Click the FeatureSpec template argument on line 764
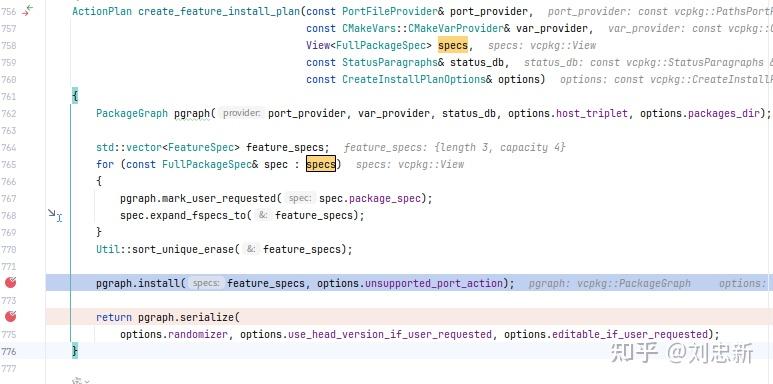The height and width of the screenshot is (384, 773). 204,147
